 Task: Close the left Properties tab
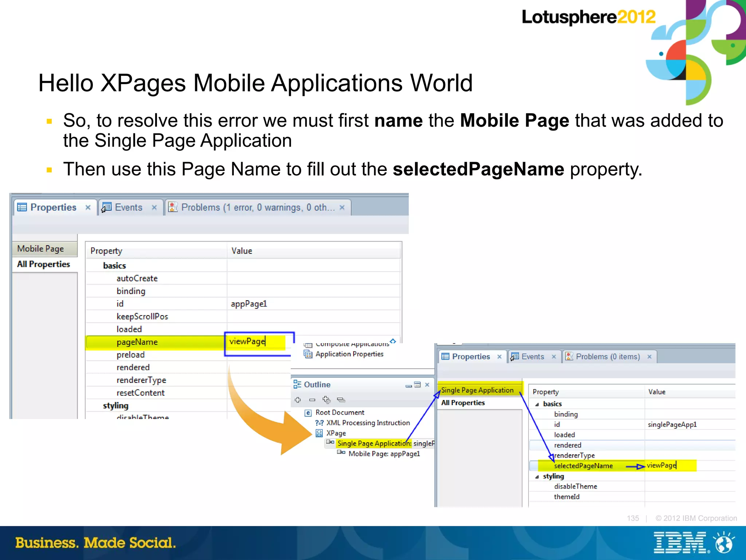[x=88, y=207]
